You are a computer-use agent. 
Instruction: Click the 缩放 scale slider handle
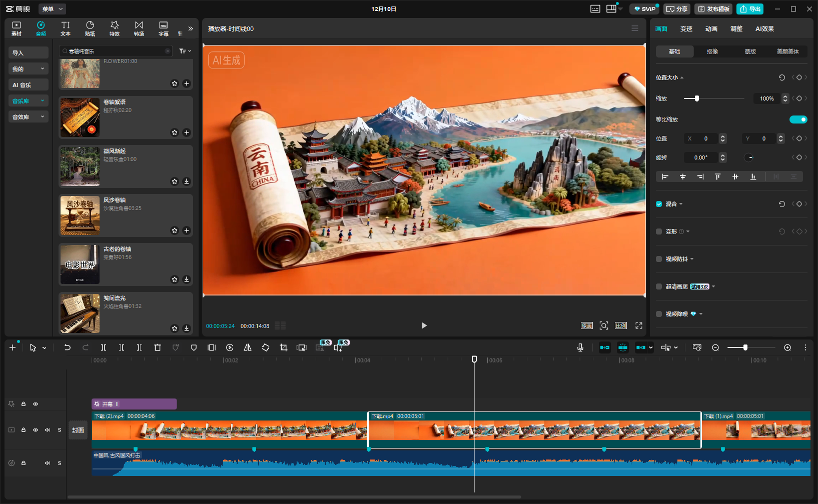click(x=697, y=98)
